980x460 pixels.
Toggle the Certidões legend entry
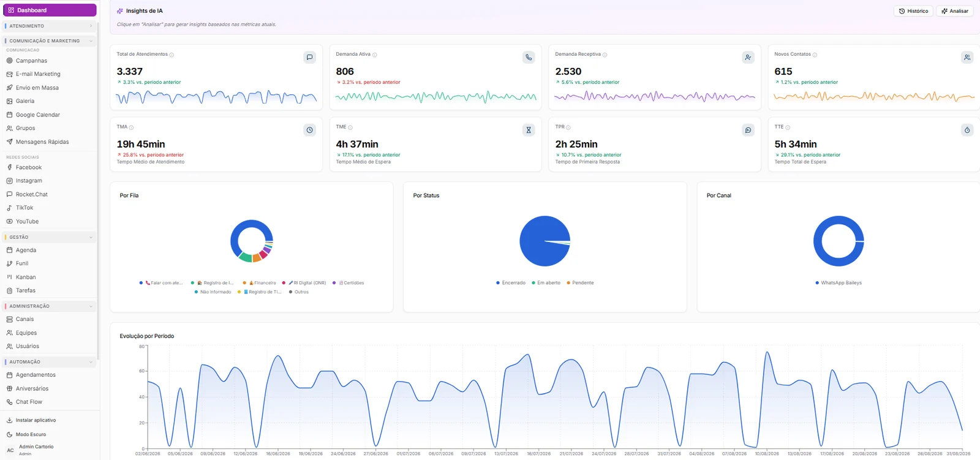349,283
